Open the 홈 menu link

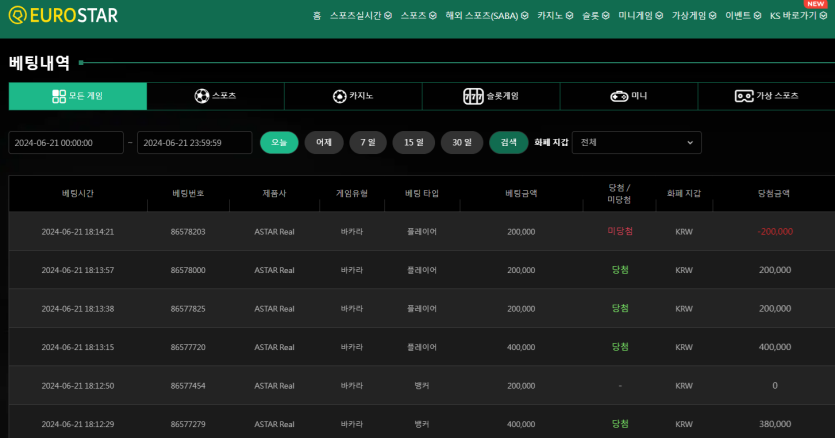317,16
